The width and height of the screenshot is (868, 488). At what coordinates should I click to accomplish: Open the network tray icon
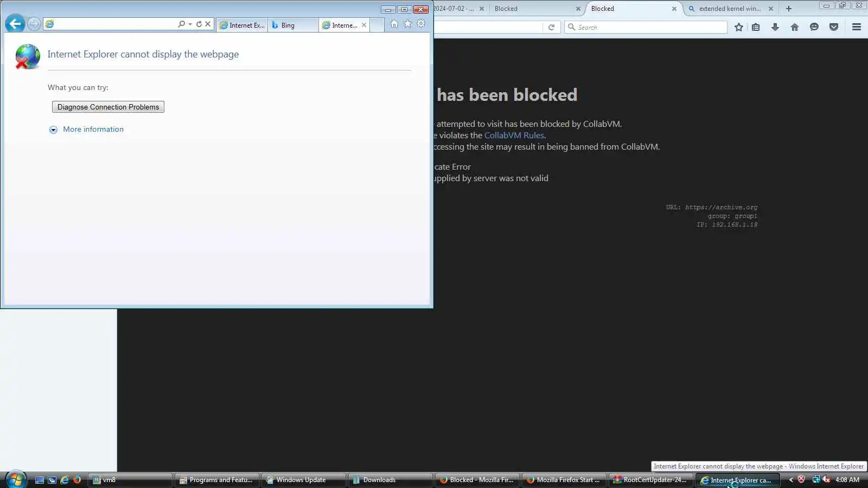pos(815,479)
